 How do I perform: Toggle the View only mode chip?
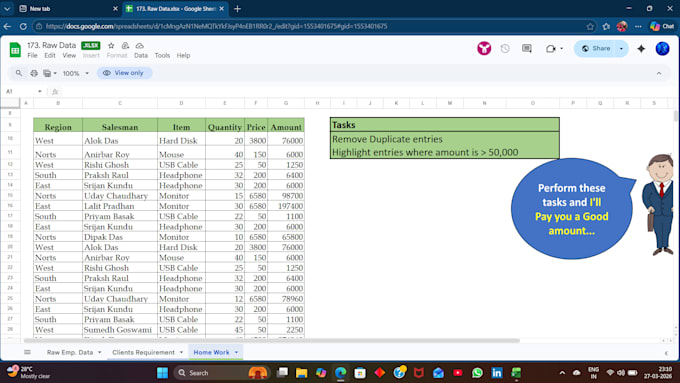124,73
